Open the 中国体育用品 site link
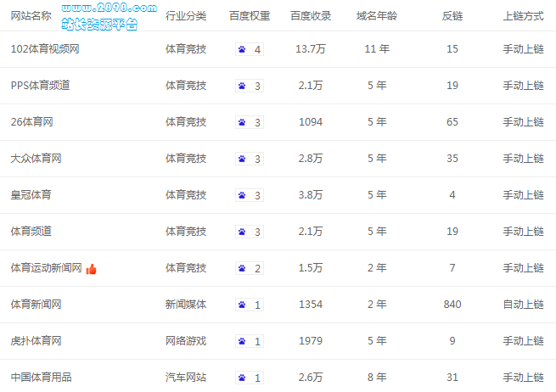The height and width of the screenshot is (392, 556). click(41, 378)
